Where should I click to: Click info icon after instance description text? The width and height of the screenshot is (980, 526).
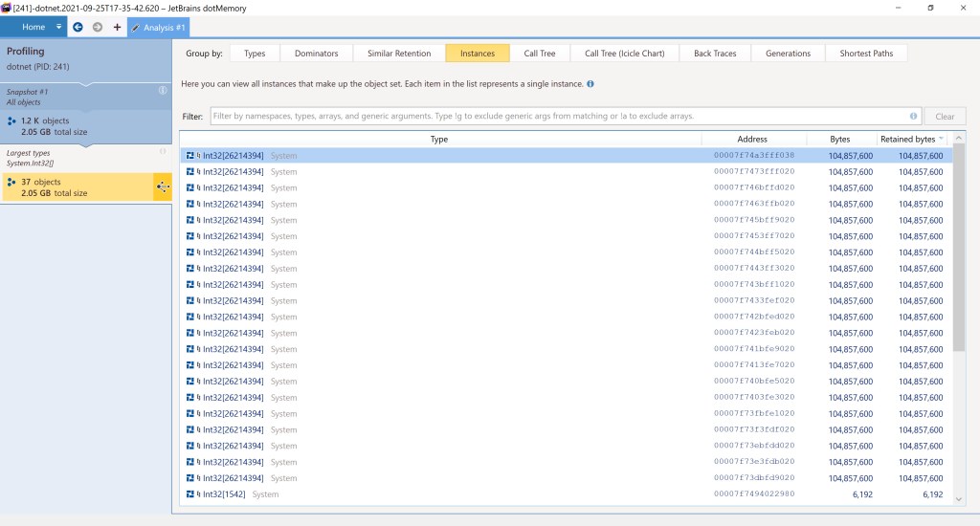click(x=590, y=84)
